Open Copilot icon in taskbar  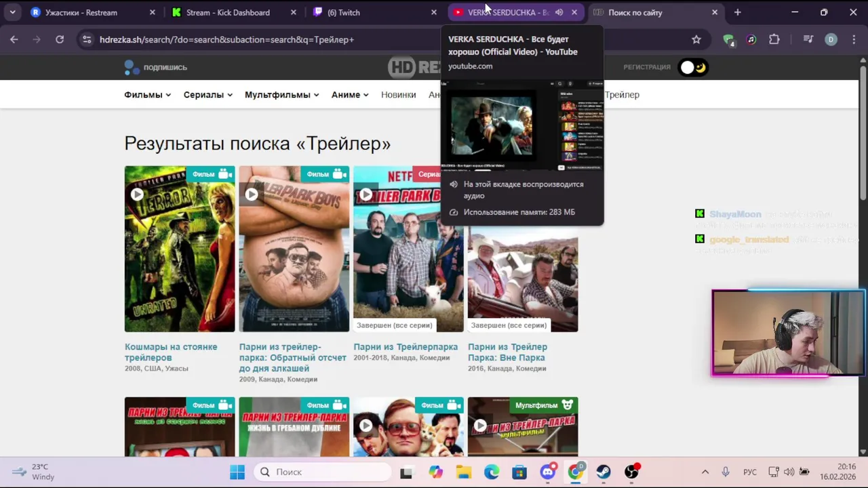[435, 472]
